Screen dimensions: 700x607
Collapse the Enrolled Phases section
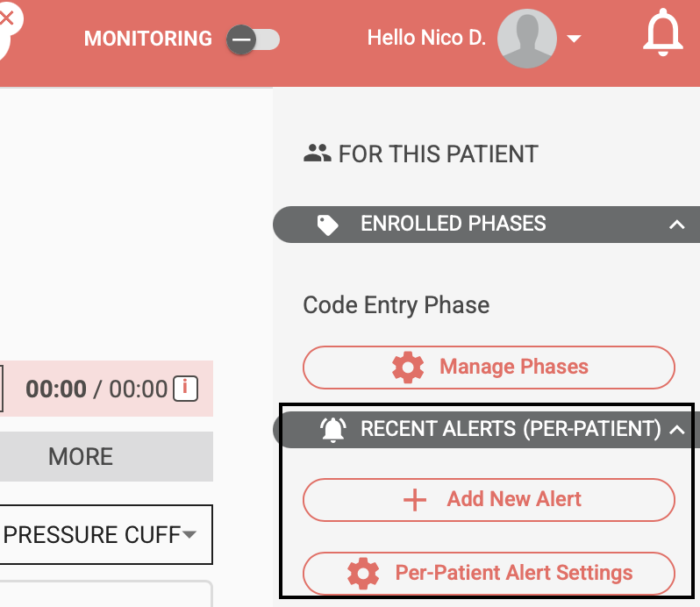tap(676, 225)
